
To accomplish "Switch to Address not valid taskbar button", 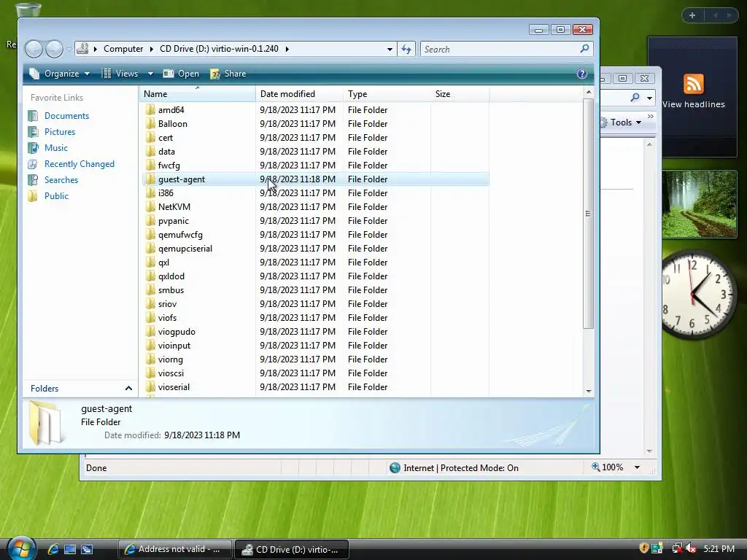I will click(174, 549).
